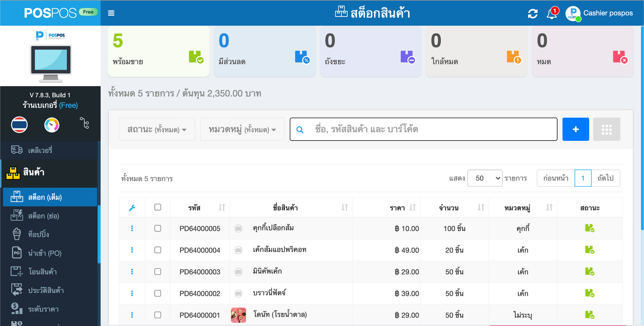Select สต็อก (เต็ม) in sidebar
The width and height of the screenshot is (644, 326).
50,197
